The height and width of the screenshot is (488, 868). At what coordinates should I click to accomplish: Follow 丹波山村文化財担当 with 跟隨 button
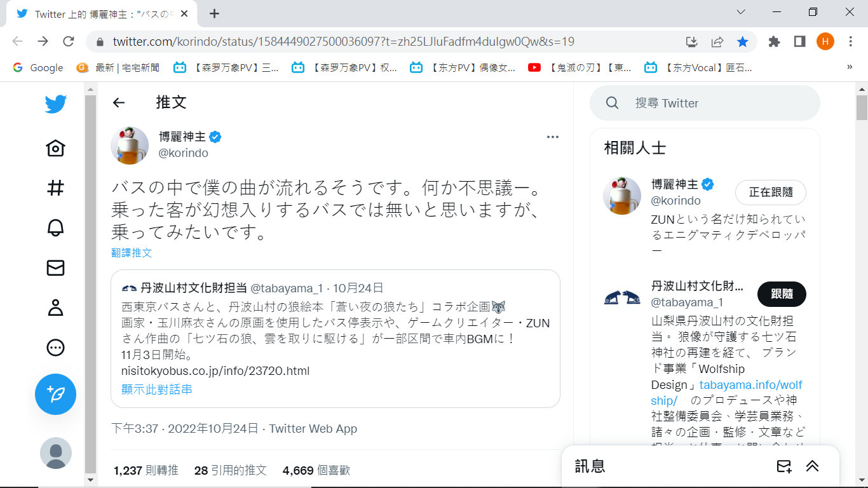point(782,294)
